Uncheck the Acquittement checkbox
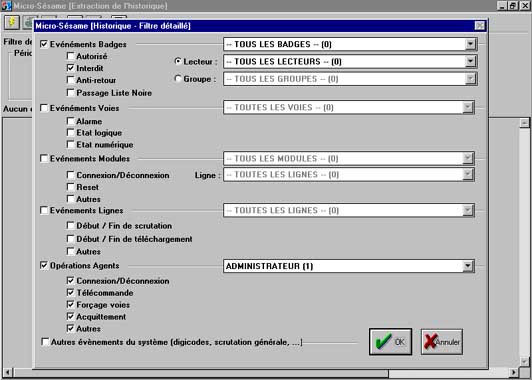Viewport: 532px width, 380px height. coord(71,317)
